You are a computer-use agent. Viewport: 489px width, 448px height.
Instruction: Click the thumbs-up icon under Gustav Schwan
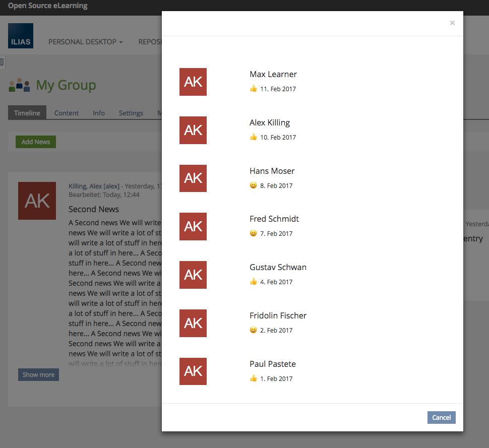point(253,282)
